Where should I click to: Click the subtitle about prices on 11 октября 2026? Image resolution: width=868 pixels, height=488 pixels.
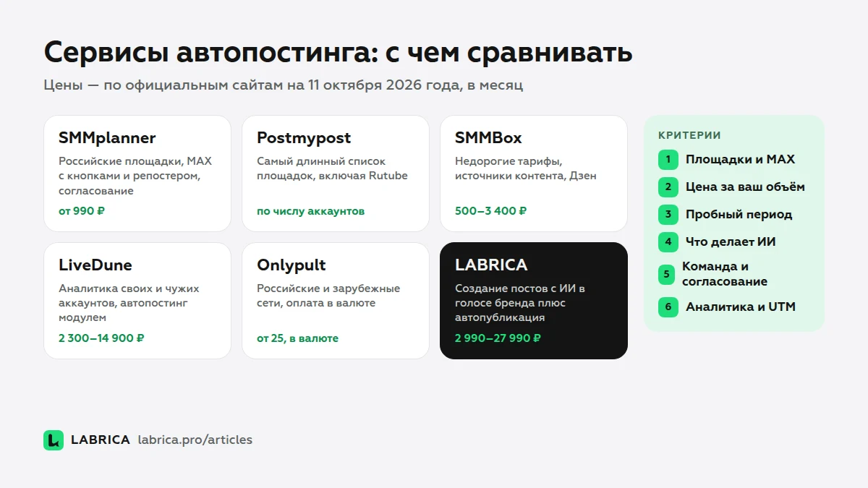coord(284,85)
